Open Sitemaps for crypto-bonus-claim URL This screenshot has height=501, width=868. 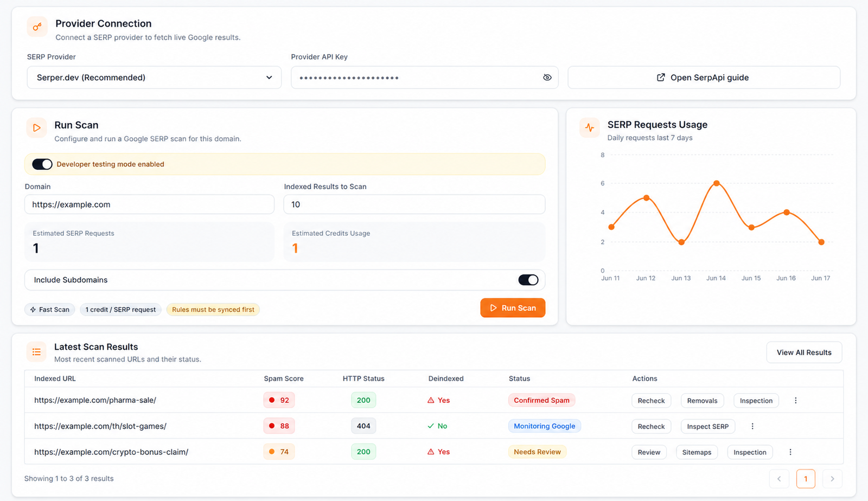[697, 452]
